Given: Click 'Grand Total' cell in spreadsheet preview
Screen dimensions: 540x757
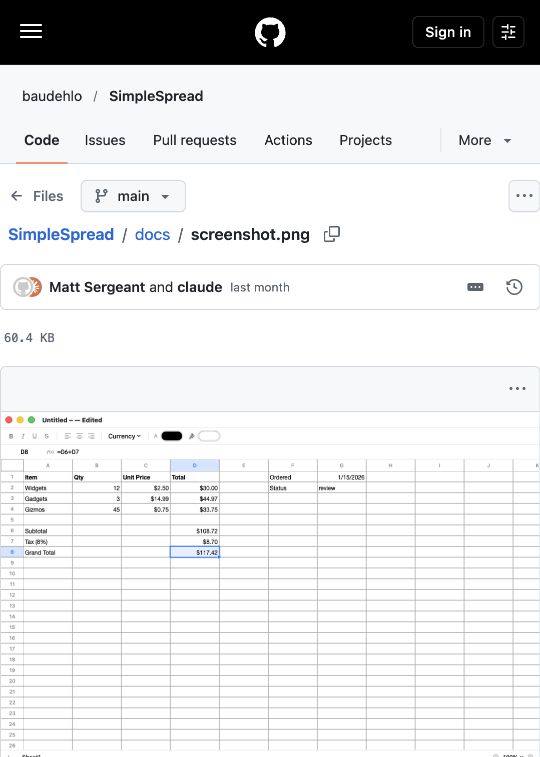Looking at the screenshot, I should pos(48,552).
